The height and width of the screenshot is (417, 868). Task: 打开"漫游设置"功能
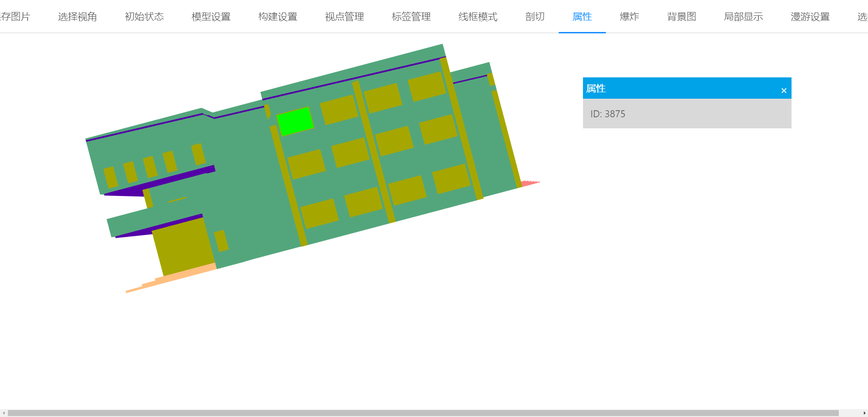coord(810,17)
